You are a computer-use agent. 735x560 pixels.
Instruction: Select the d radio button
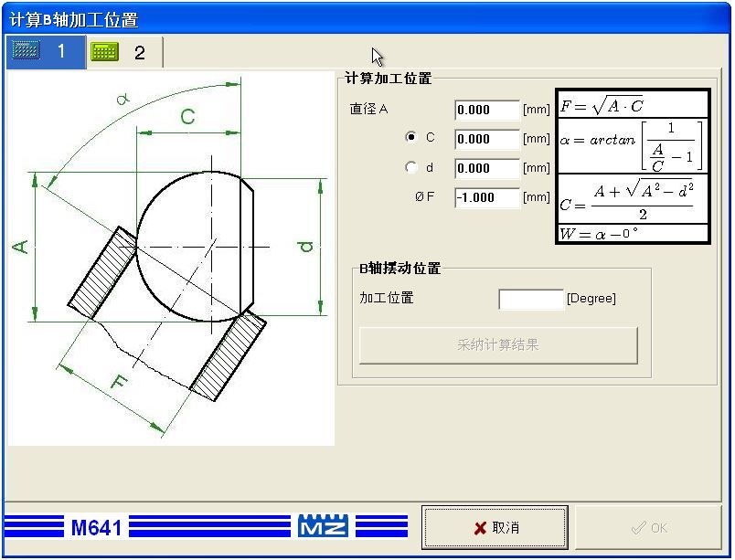tap(411, 167)
